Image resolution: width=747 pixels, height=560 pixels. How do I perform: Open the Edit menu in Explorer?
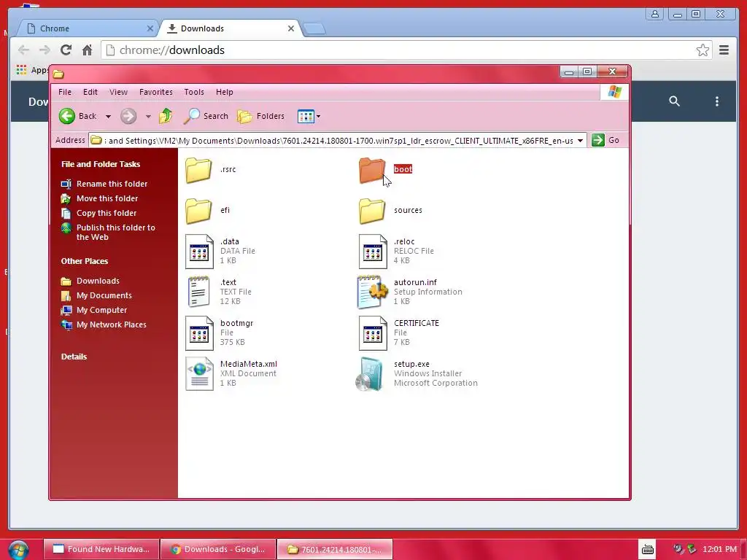coord(90,92)
